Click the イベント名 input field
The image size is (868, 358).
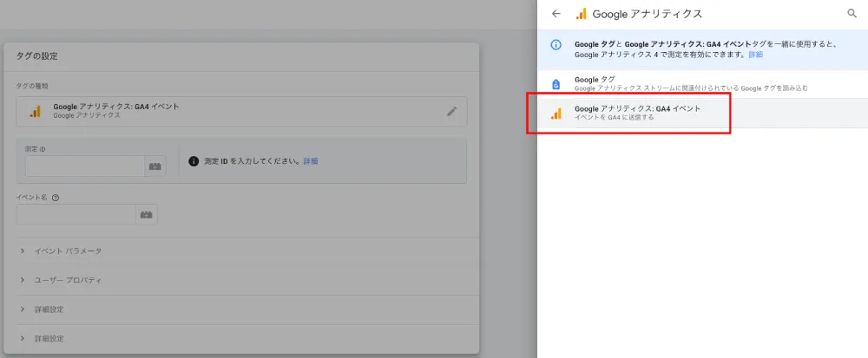76,214
